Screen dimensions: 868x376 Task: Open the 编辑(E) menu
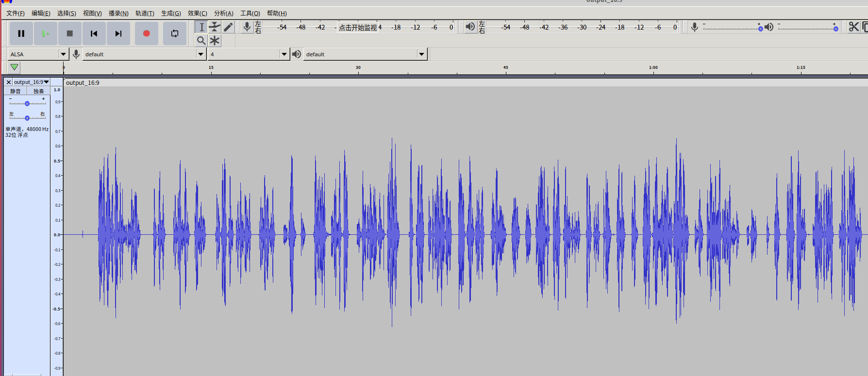click(x=41, y=14)
